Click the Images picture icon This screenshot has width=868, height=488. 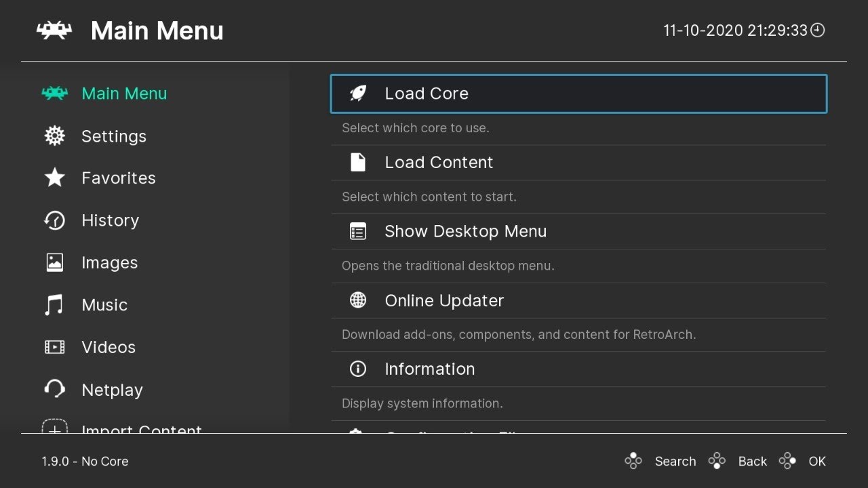54,263
